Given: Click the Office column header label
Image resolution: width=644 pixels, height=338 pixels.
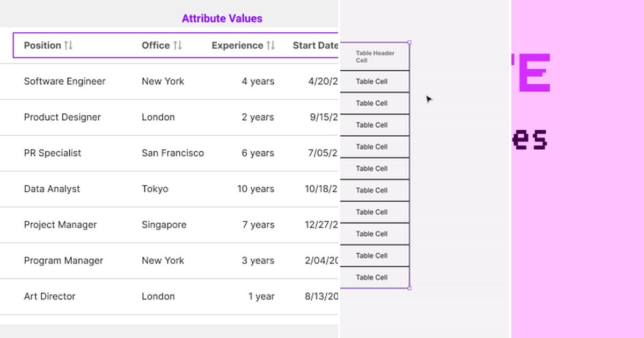Looking at the screenshot, I should click(x=154, y=46).
